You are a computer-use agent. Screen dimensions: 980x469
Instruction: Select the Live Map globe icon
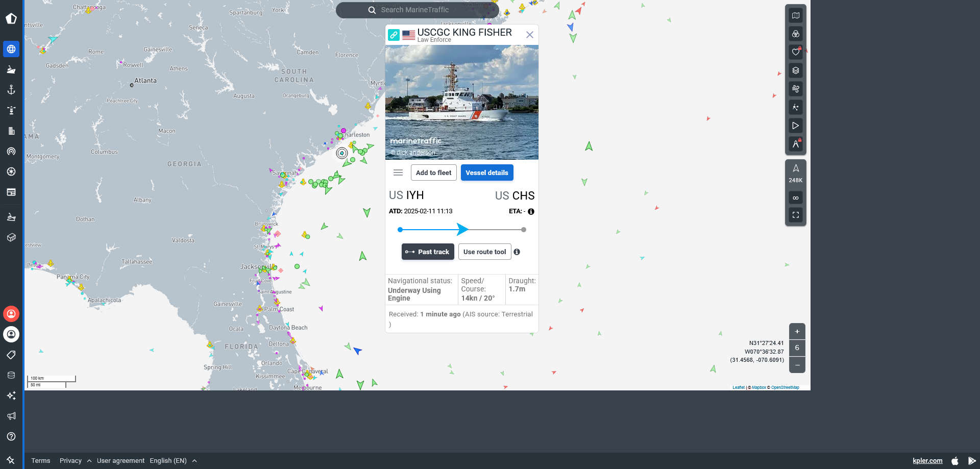point(11,49)
